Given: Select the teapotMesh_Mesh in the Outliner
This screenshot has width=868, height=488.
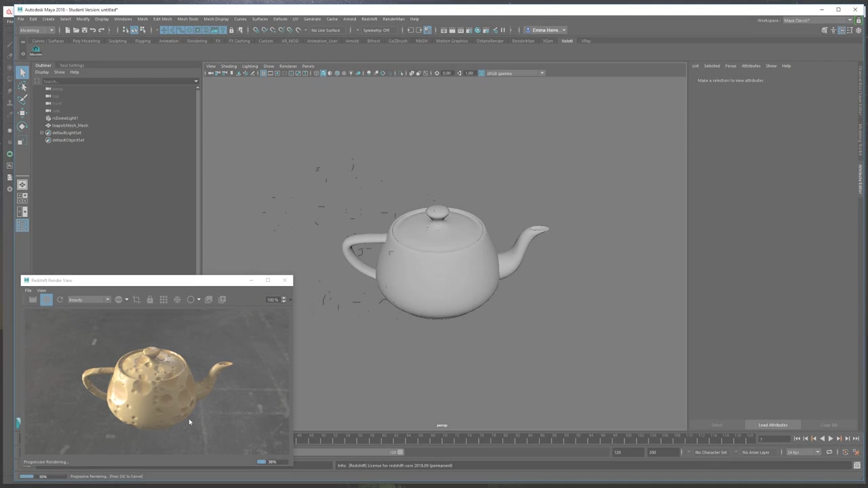Looking at the screenshot, I should tap(70, 125).
